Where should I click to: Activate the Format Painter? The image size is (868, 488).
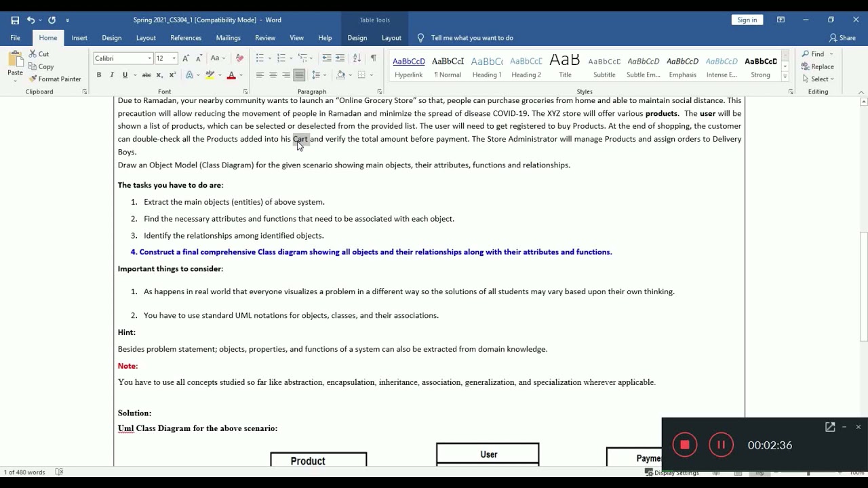pyautogui.click(x=55, y=79)
